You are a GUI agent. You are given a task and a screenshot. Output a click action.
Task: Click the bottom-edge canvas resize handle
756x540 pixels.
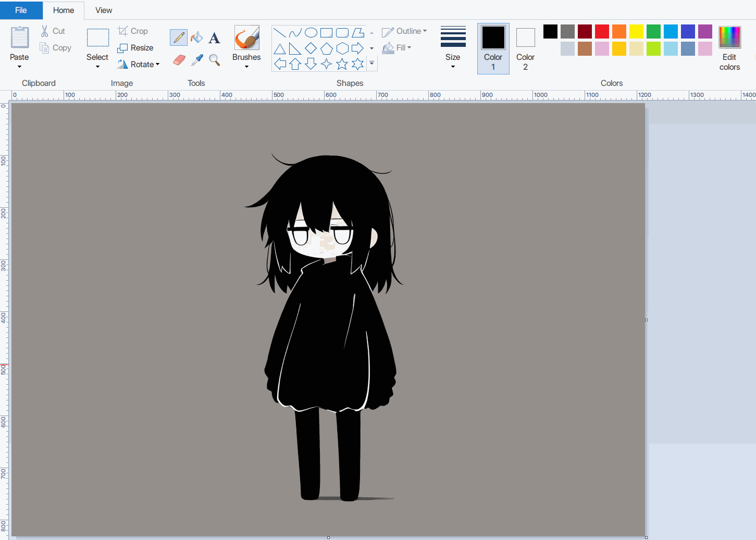coord(328,537)
